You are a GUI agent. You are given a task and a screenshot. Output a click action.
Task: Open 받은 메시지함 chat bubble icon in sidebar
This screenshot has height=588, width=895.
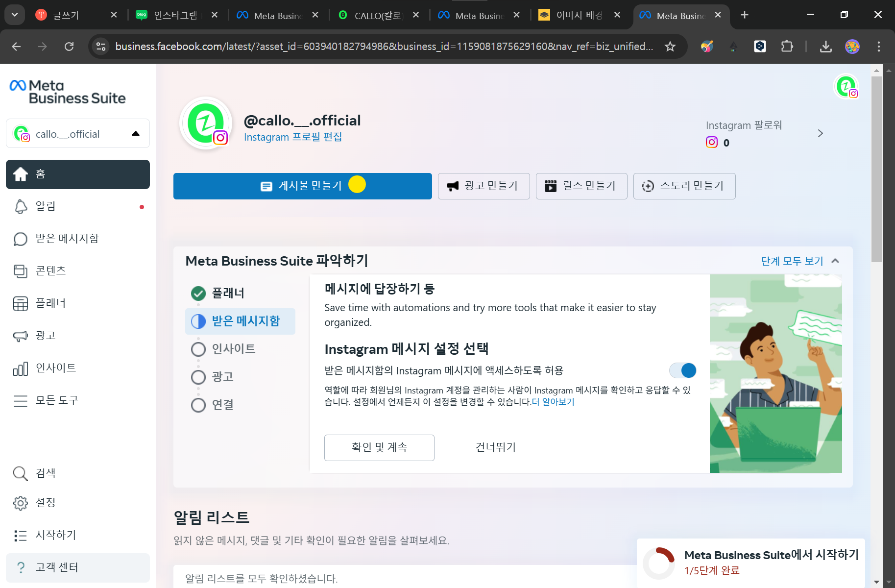pyautogui.click(x=21, y=239)
